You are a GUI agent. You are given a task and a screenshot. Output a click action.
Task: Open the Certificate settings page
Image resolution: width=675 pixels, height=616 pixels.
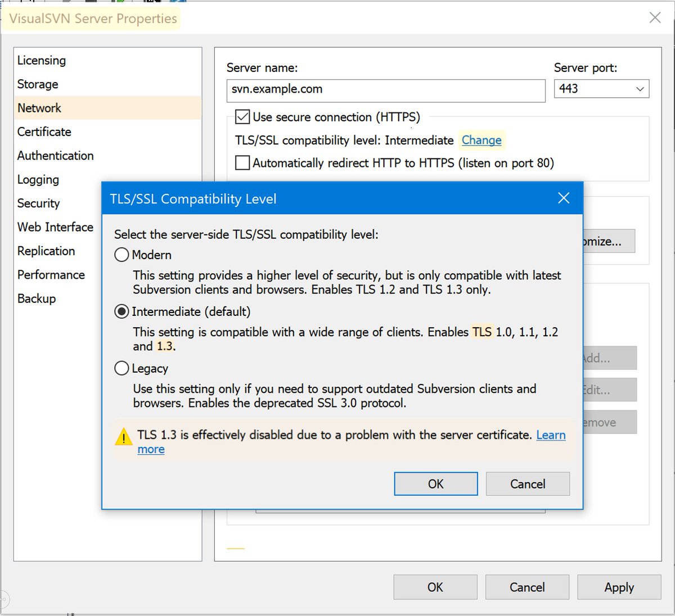click(107, 132)
